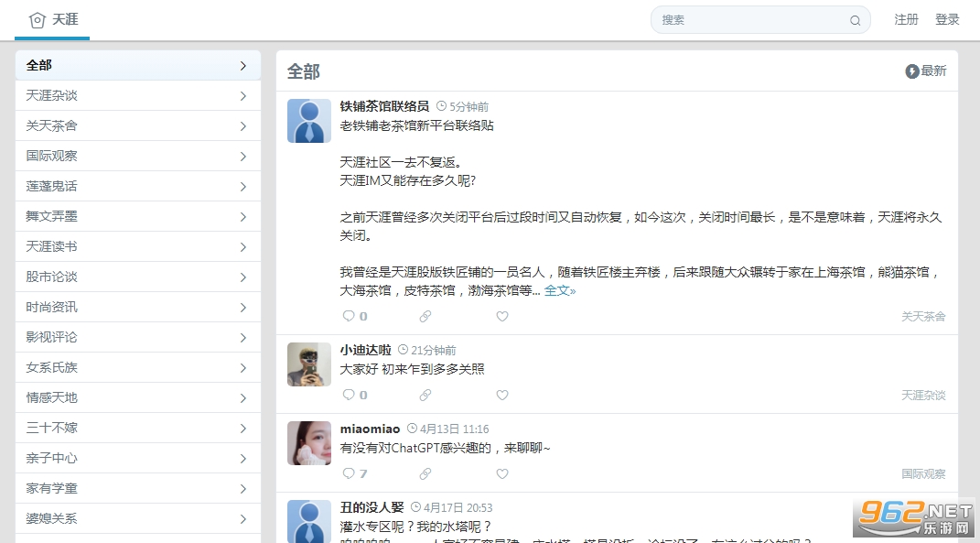Open 铁铺茶馆联络员 username

click(x=384, y=106)
